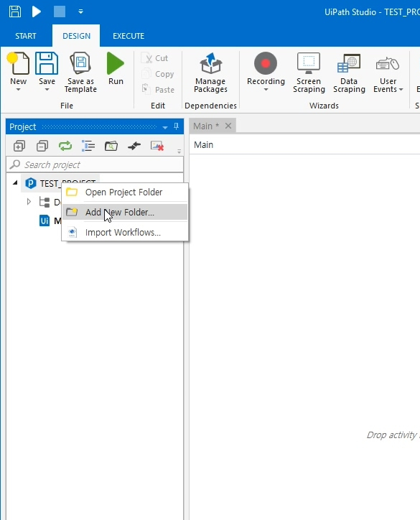Click the red Recording icon
Viewport: 420px width, 520px height.
[266, 63]
